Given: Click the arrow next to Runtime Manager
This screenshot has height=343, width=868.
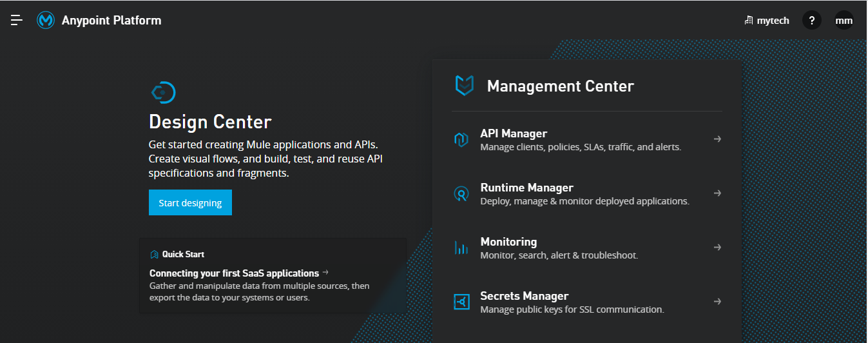Looking at the screenshot, I should point(717,193).
